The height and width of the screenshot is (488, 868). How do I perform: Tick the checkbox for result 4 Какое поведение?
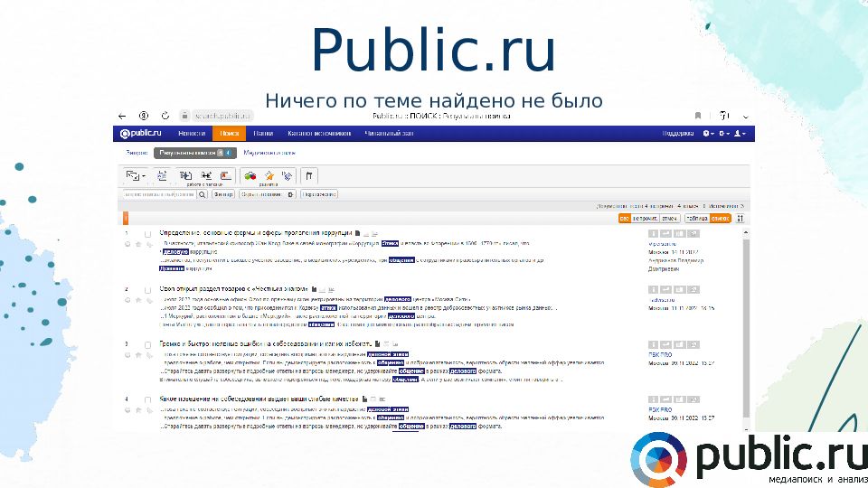tap(147, 399)
